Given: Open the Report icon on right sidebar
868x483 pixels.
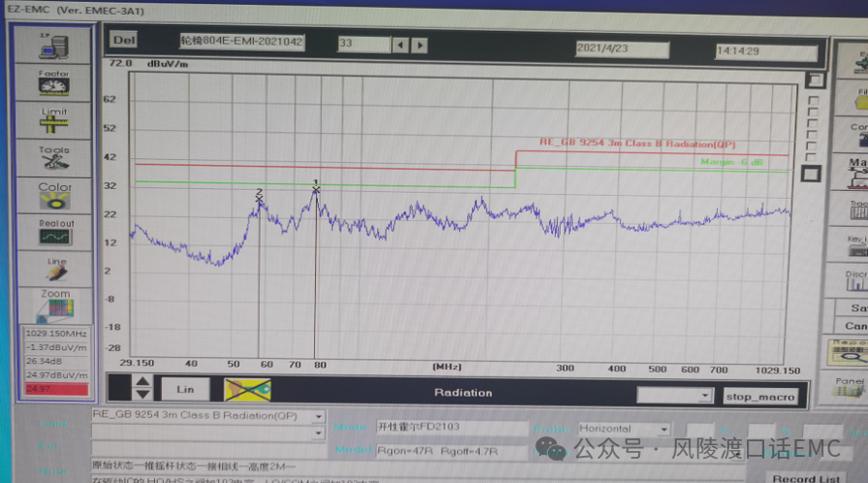Looking at the screenshot, I should click(x=848, y=352).
